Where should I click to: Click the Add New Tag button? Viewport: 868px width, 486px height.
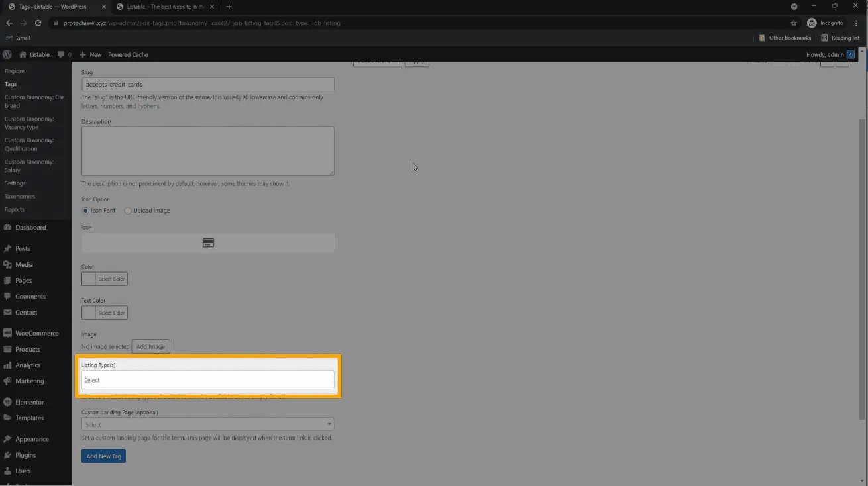tap(103, 456)
